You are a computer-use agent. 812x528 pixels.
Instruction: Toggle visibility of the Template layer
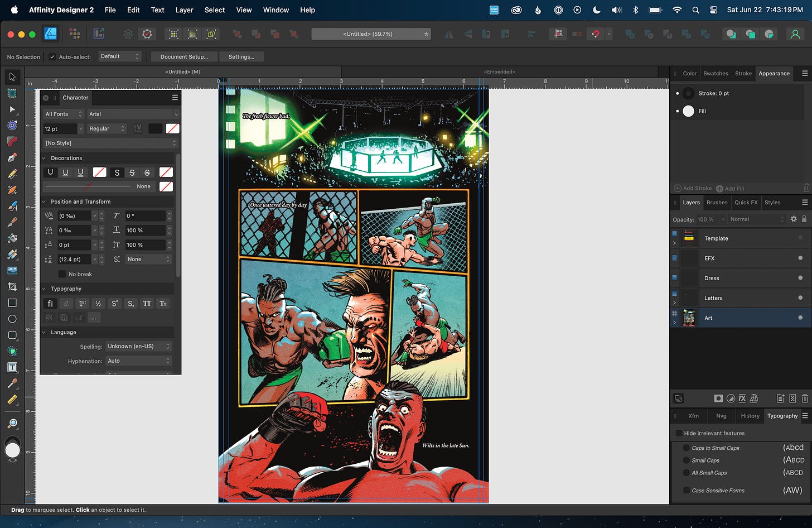coord(800,238)
